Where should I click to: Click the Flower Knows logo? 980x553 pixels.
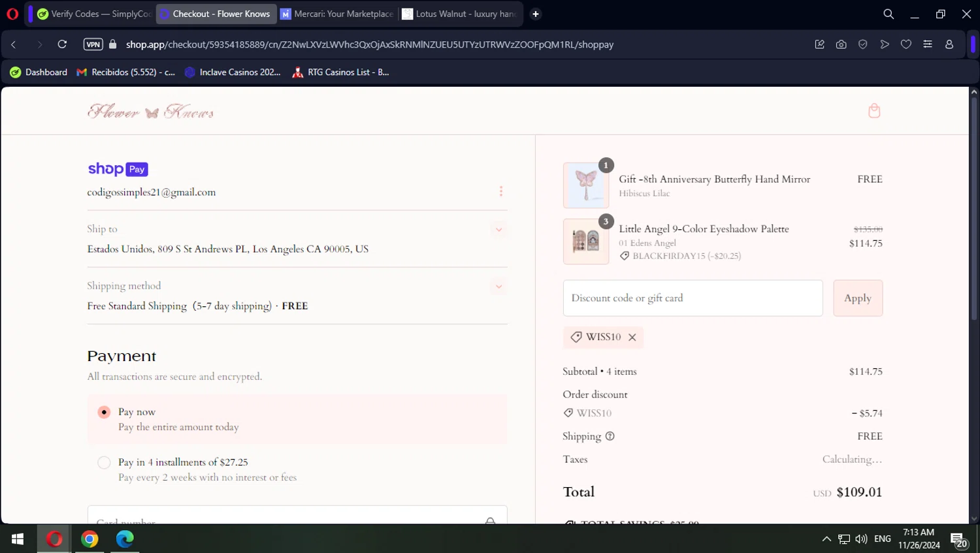(x=151, y=112)
